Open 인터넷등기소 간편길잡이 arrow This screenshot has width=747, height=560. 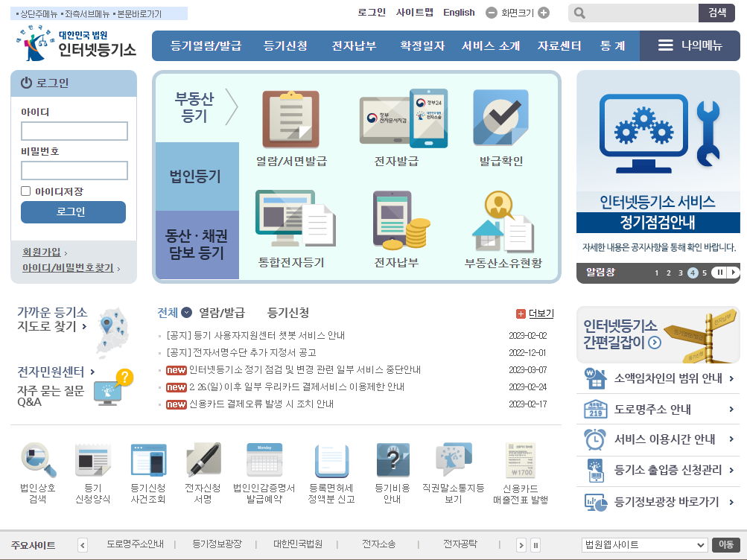click(x=655, y=343)
